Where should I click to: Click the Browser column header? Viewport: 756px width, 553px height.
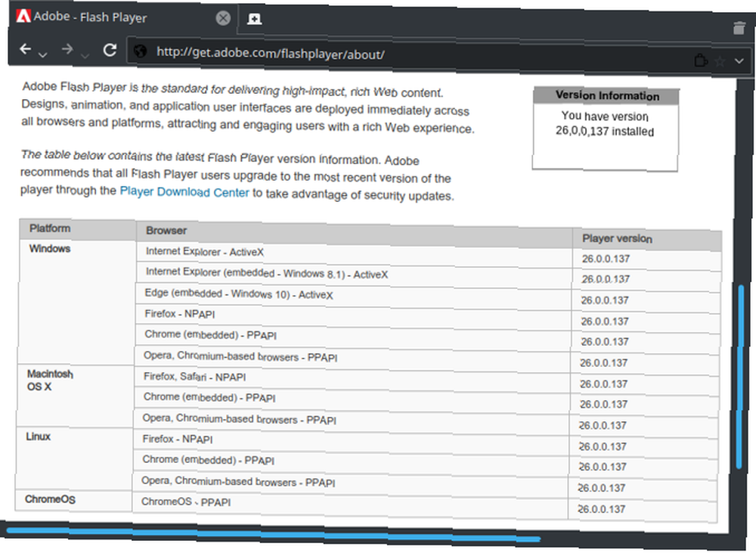coord(355,233)
